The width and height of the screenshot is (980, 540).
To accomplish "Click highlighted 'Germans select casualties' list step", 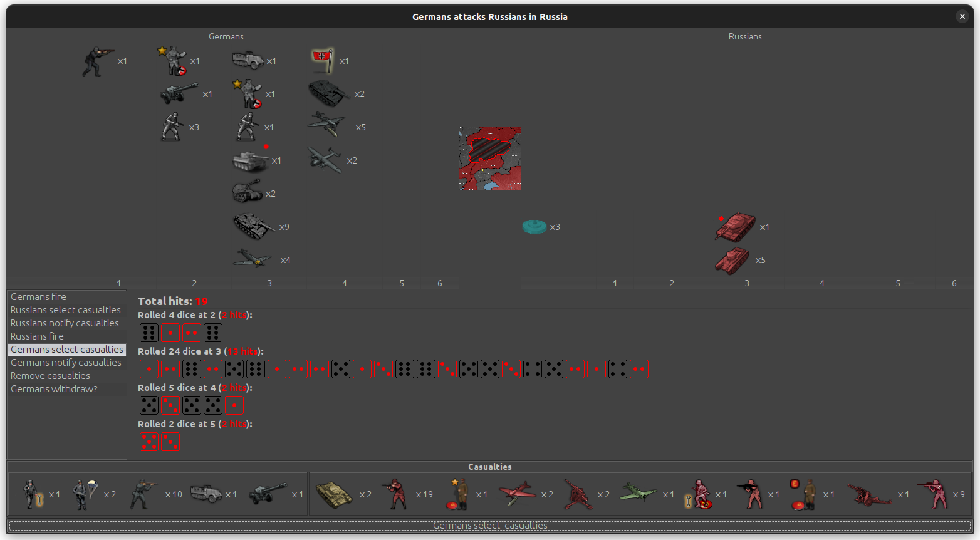I will (67, 350).
